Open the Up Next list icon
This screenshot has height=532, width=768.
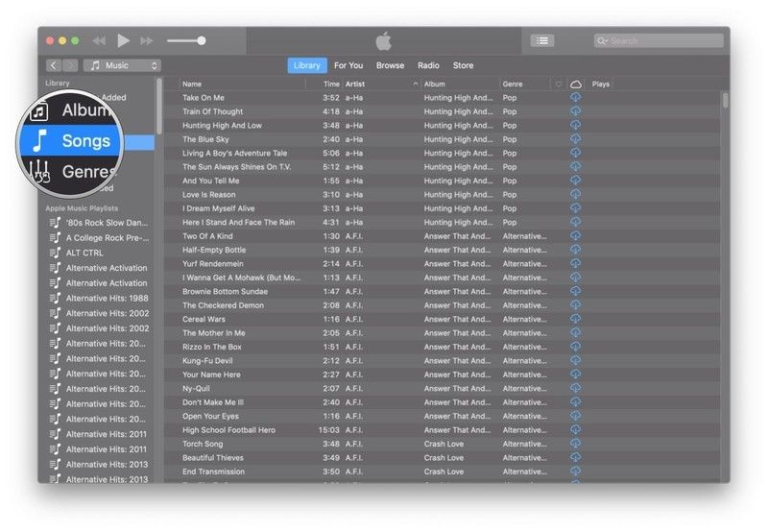[x=542, y=40]
